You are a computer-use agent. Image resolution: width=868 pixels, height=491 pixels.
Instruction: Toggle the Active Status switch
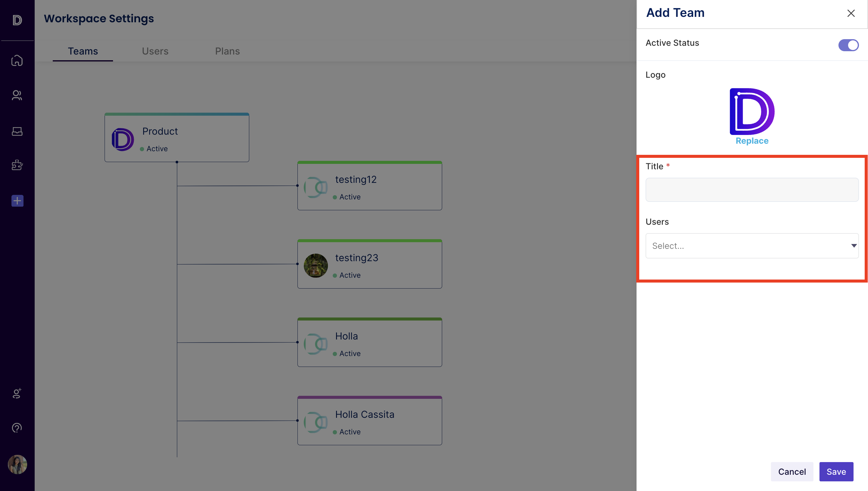(848, 45)
